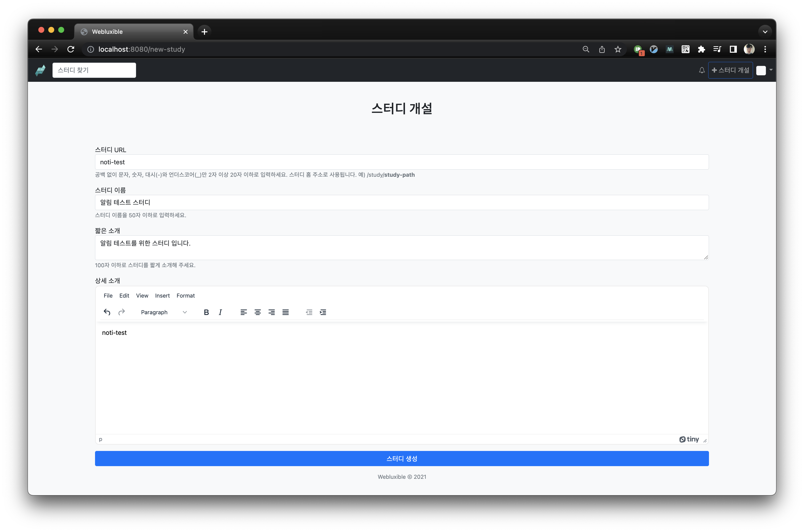Image resolution: width=804 pixels, height=532 pixels.
Task: Open the profile avatar dropdown
Action: (x=764, y=70)
